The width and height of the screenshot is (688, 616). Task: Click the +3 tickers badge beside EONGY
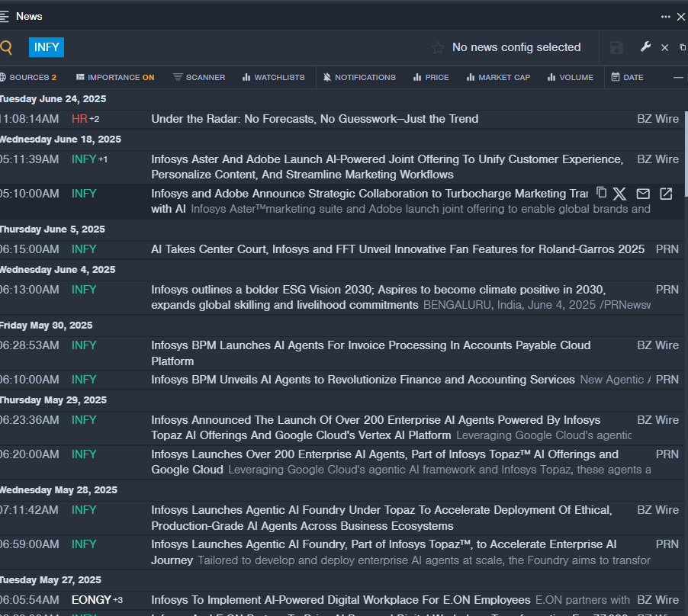(x=118, y=599)
